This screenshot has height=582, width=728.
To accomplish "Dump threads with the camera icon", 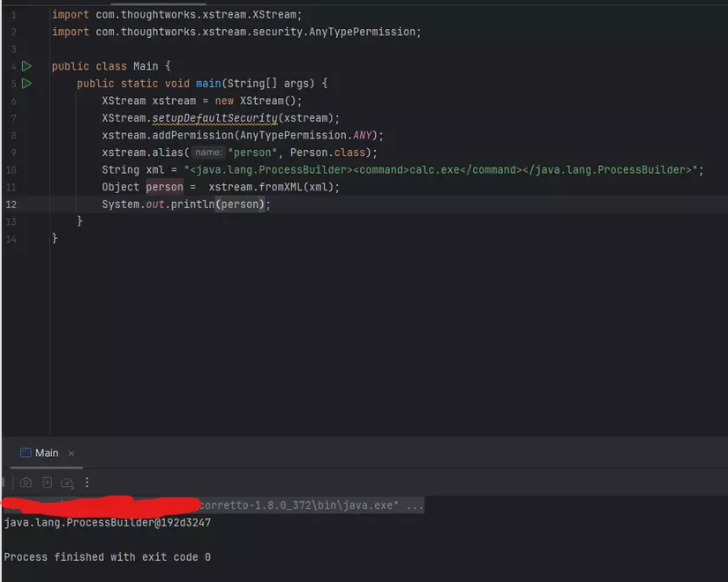I will (x=26, y=482).
